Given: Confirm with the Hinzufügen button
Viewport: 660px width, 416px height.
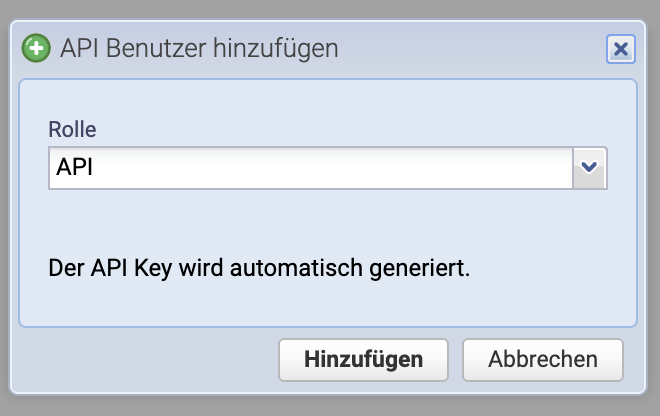Looking at the screenshot, I should tap(363, 360).
